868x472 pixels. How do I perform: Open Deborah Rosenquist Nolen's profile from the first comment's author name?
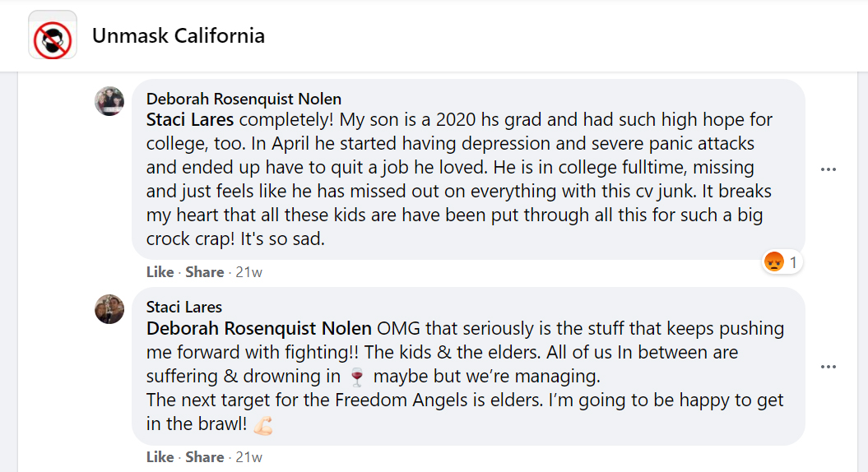[x=244, y=99]
